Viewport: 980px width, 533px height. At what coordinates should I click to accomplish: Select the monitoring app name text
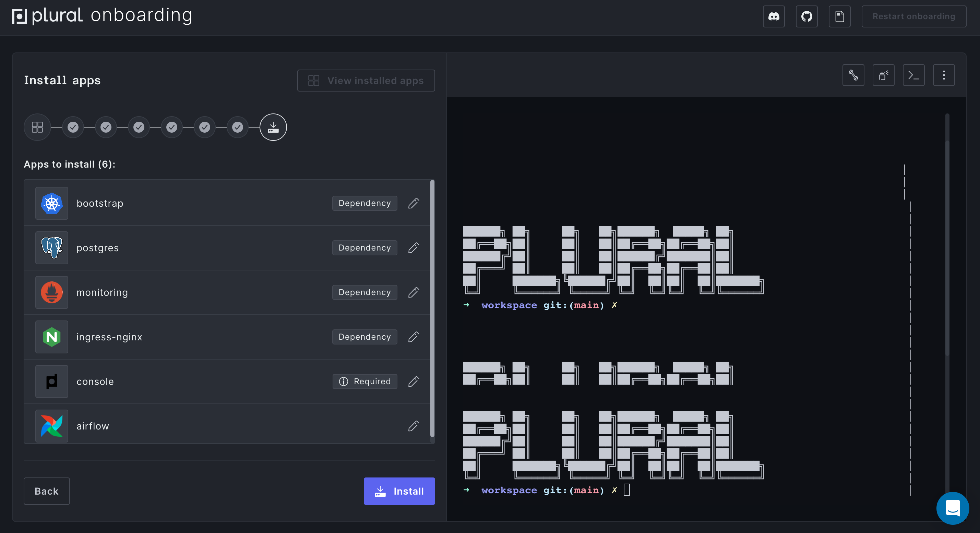point(102,293)
